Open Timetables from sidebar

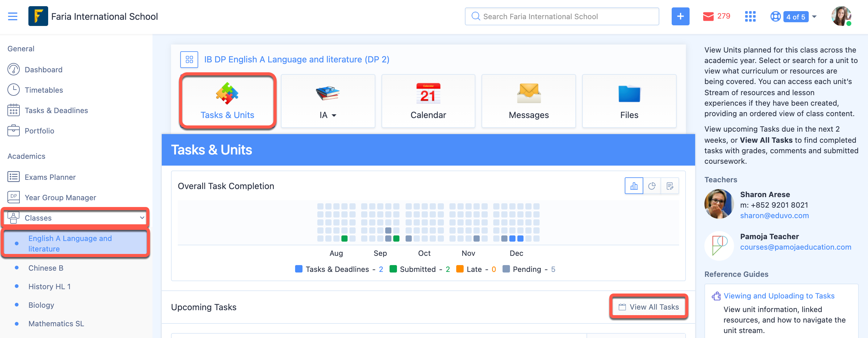click(x=44, y=90)
